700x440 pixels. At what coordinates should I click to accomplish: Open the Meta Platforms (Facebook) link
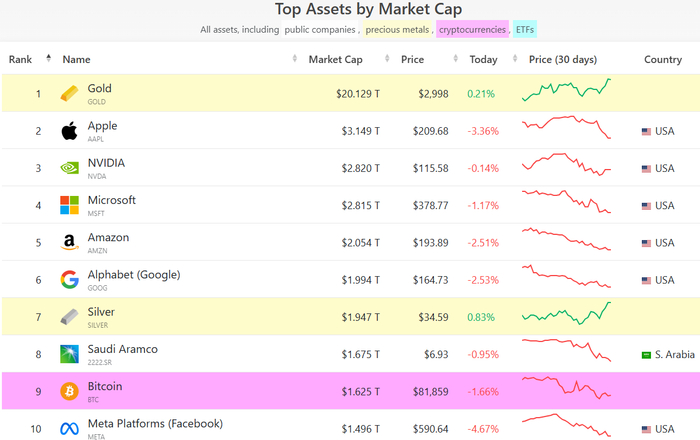pos(155,423)
